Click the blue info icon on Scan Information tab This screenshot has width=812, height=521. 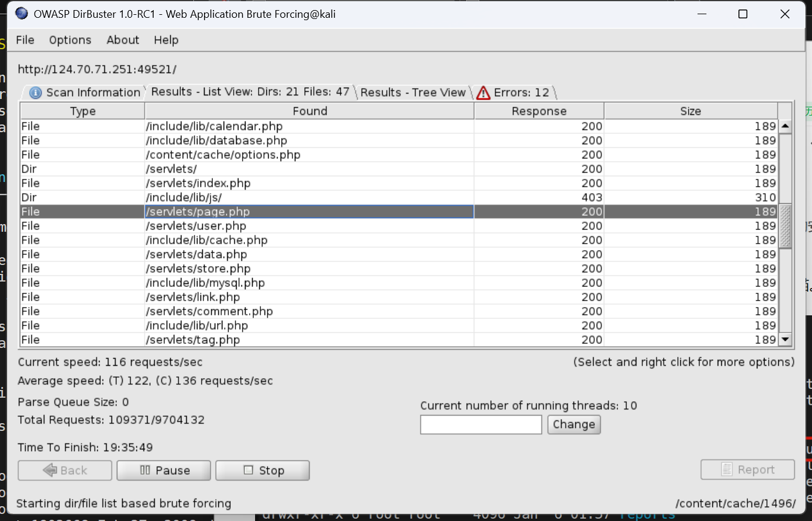(x=36, y=93)
